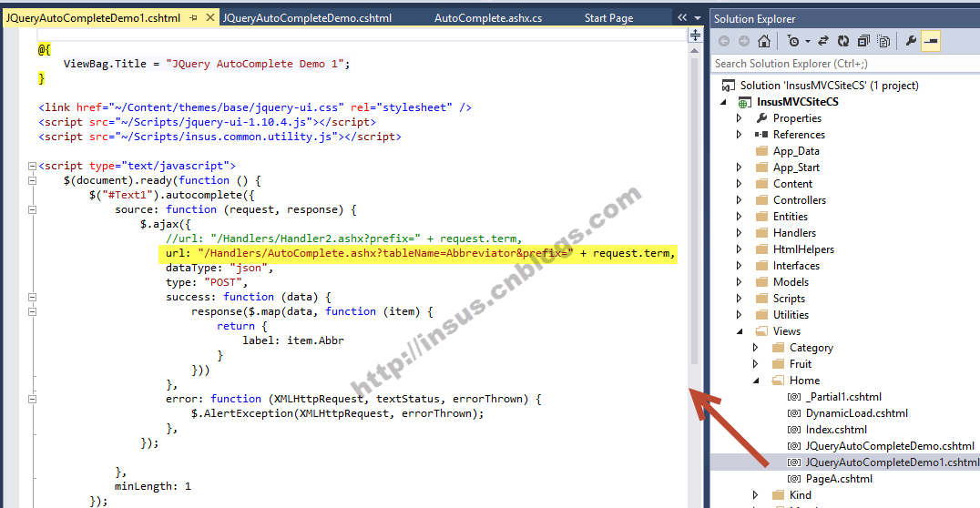This screenshot has height=508, width=980.
Task: Click the Solution Explorer panel title
Action: pyautogui.click(x=754, y=19)
